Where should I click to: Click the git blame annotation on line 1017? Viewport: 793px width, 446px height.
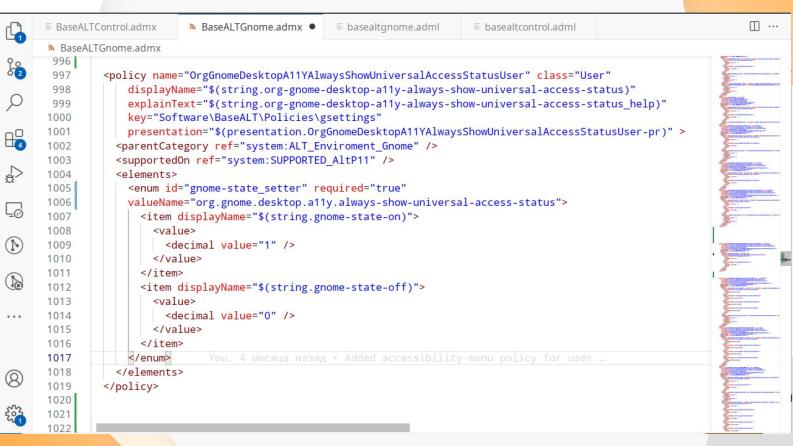(406, 358)
